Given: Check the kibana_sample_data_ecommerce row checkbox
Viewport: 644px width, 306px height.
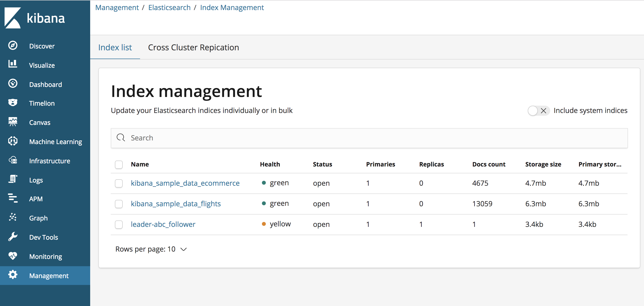Looking at the screenshot, I should click(119, 183).
